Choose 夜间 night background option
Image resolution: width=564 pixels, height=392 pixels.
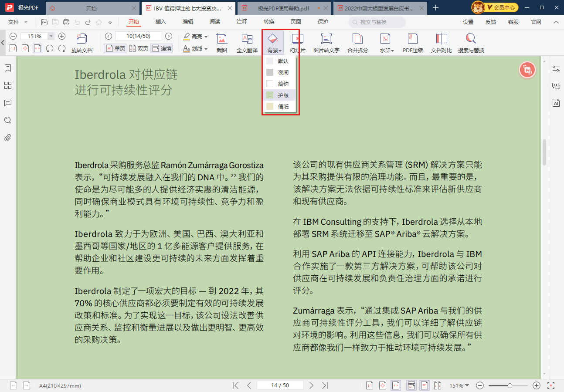coord(279,72)
